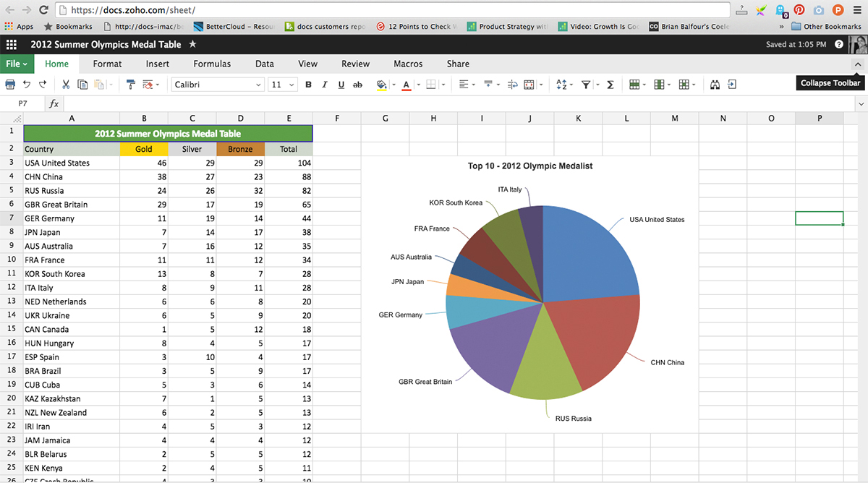Viewport: 868px width, 483px height.
Task: Open the Formulas tab
Action: 212,64
